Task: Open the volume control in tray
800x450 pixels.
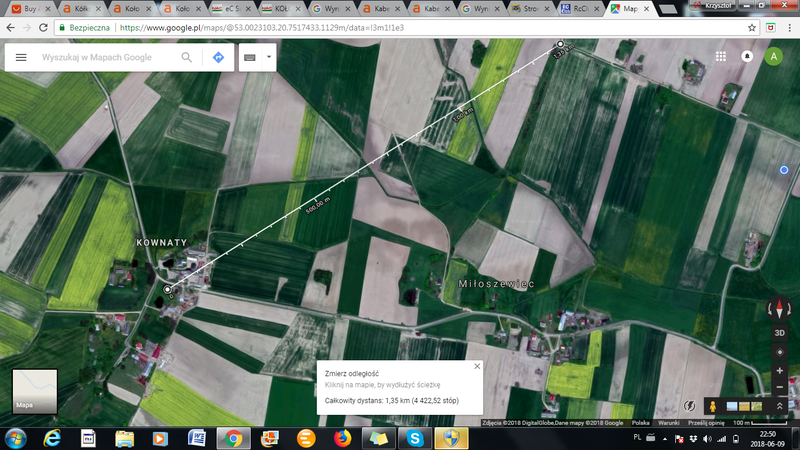Action: (x=707, y=439)
